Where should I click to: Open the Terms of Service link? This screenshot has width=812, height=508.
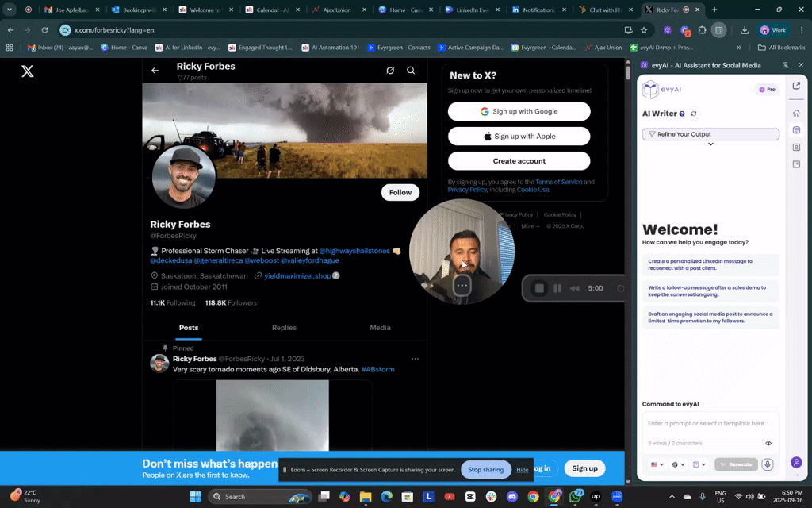(x=558, y=182)
